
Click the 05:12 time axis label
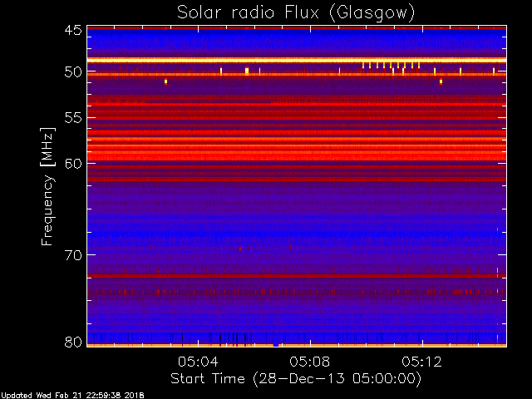pyautogui.click(x=421, y=362)
